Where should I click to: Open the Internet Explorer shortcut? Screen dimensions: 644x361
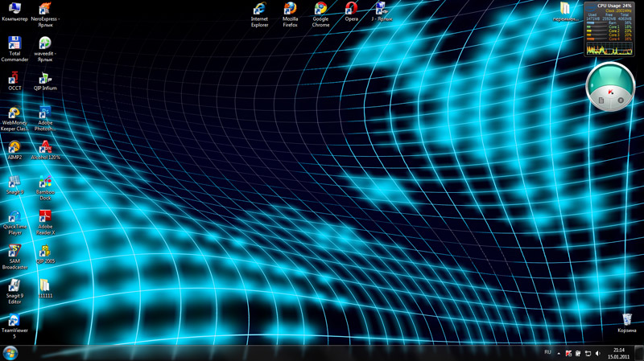point(259,10)
